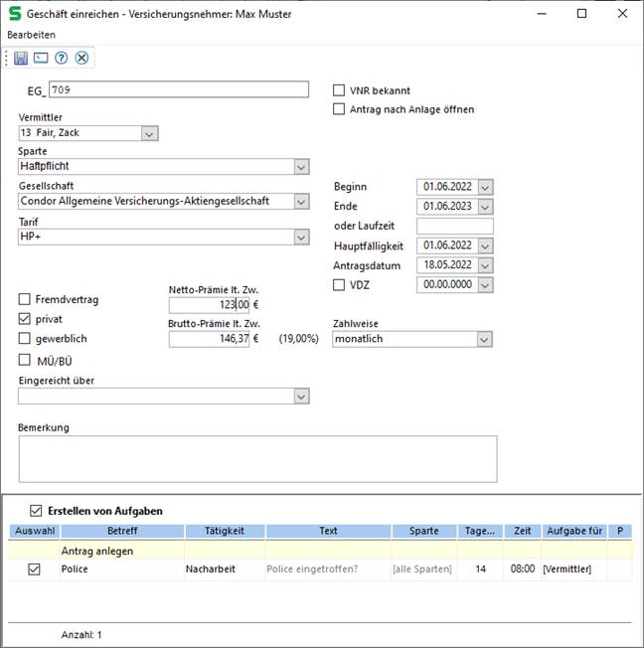644x648 pixels.
Task: Click the oder Laufzeit input field
Action: tap(455, 226)
